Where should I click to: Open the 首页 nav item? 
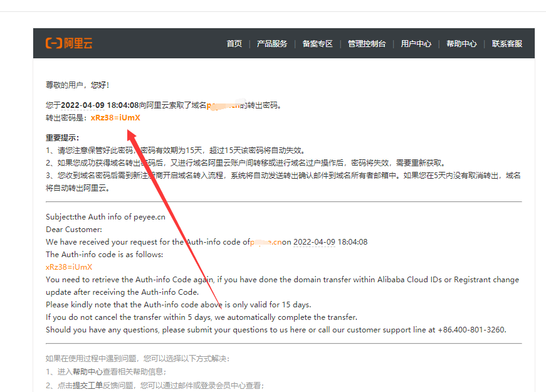pos(234,43)
